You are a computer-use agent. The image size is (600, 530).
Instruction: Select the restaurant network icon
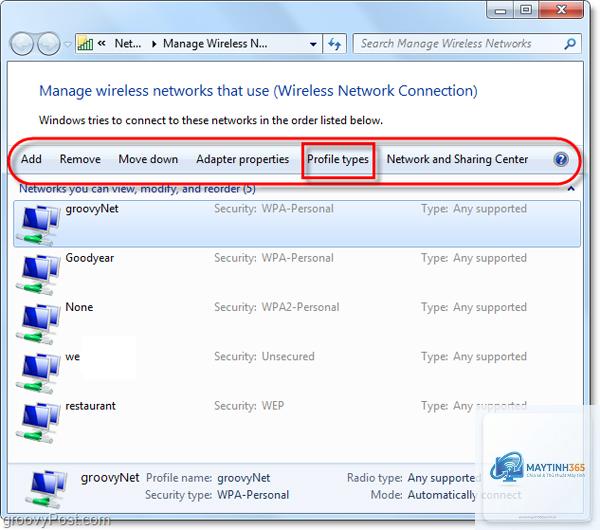coord(39,422)
